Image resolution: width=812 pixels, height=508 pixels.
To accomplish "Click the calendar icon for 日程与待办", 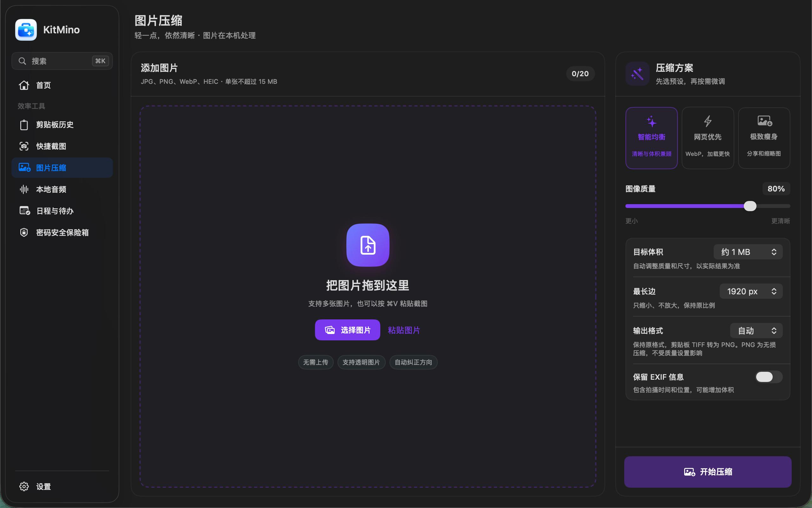I will tap(24, 211).
